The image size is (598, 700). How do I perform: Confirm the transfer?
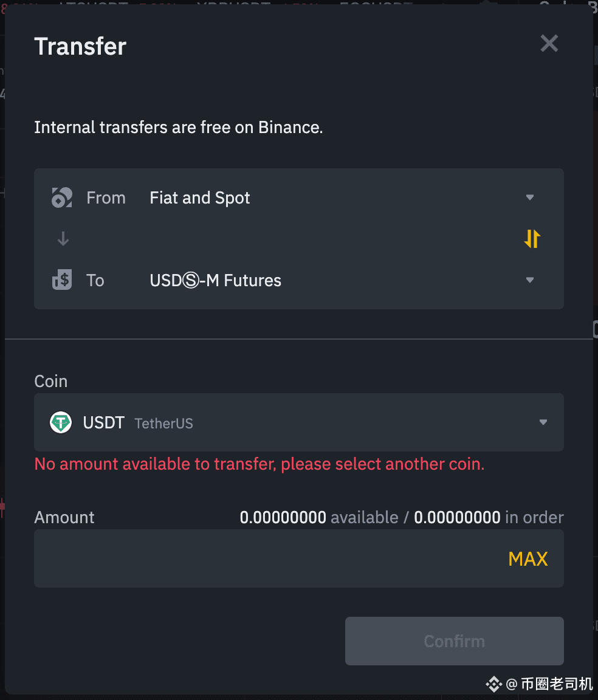(454, 641)
